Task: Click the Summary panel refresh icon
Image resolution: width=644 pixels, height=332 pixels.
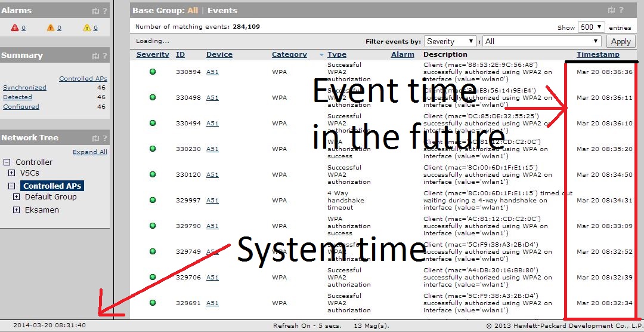Action: (x=96, y=56)
